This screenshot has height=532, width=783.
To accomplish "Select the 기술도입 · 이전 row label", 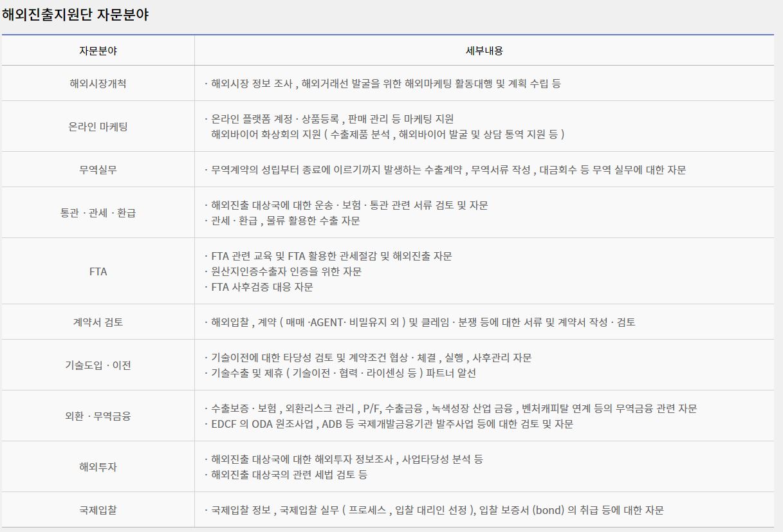I will tap(98, 365).
